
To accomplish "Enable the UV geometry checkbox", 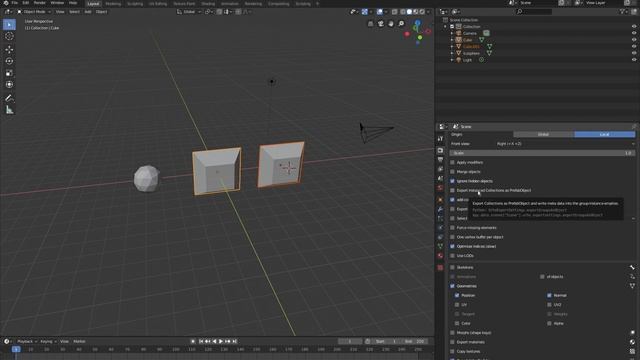I will click(x=457, y=305).
